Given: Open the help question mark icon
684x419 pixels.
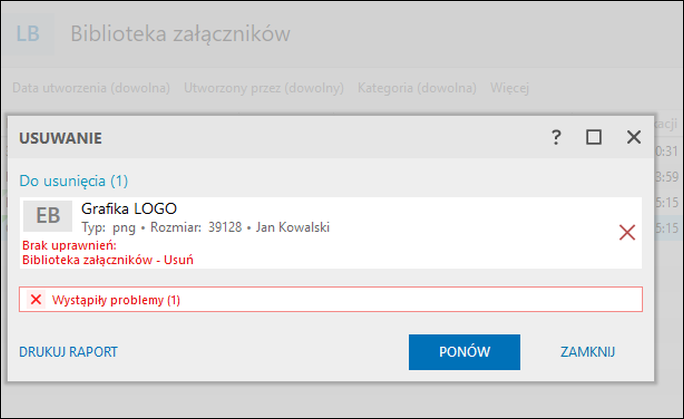Looking at the screenshot, I should (556, 138).
